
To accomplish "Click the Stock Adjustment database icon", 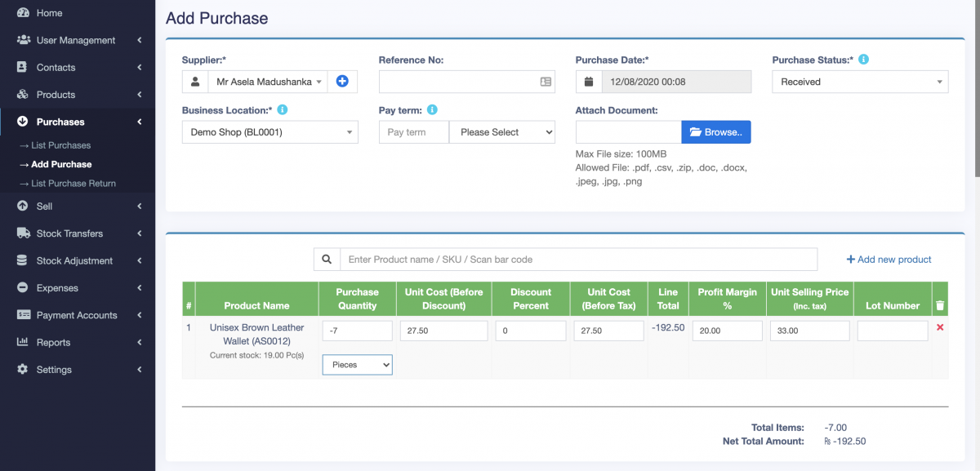I will coord(22,261).
